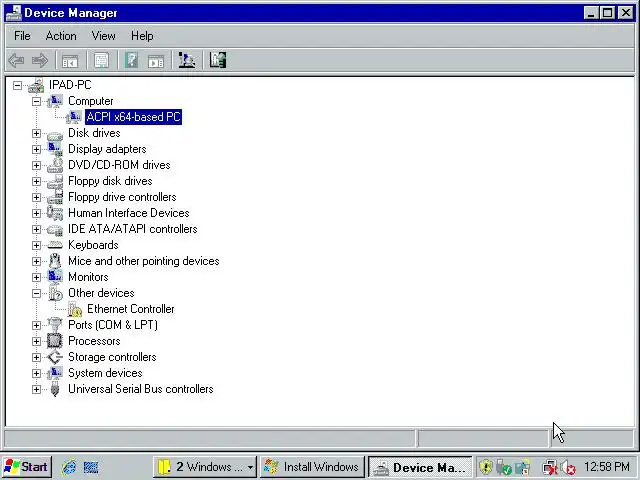Launch Internet Explorer from quick launch

[x=69, y=467]
